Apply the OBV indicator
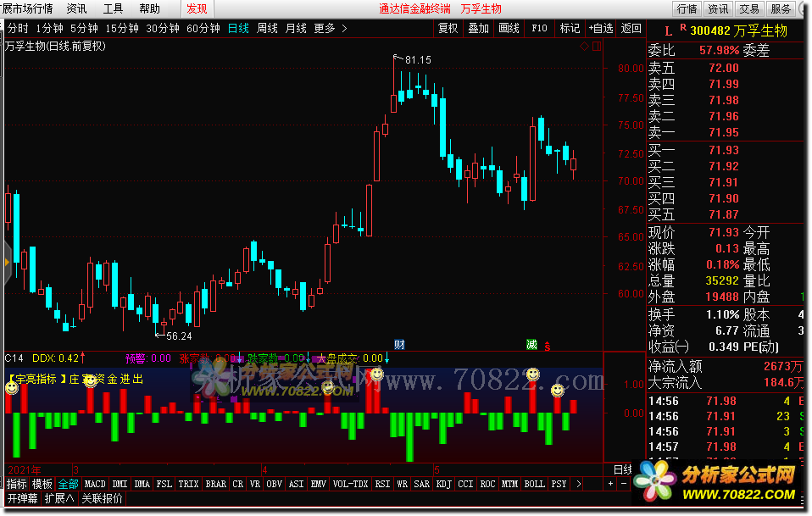The image size is (812, 516). coord(274,484)
